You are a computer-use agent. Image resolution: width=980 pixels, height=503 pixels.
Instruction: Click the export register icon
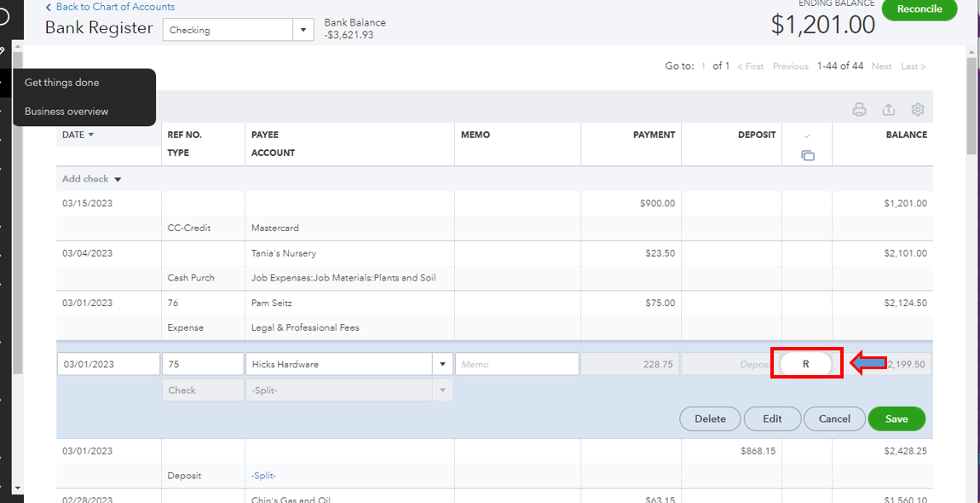coord(888,110)
